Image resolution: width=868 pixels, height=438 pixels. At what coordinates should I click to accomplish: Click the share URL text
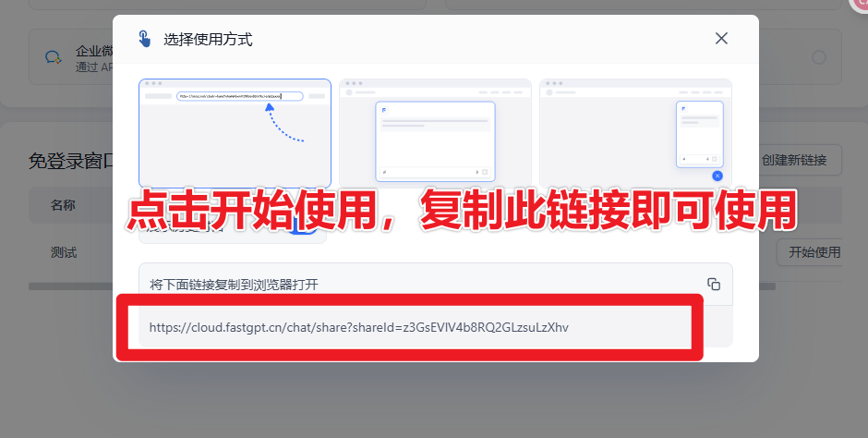point(358,327)
